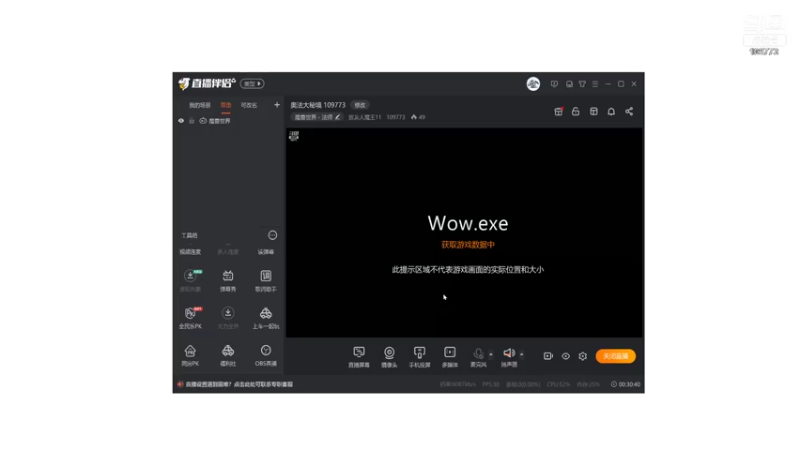
Task: Open the 读弹幕 tool label
Action: (x=266, y=252)
